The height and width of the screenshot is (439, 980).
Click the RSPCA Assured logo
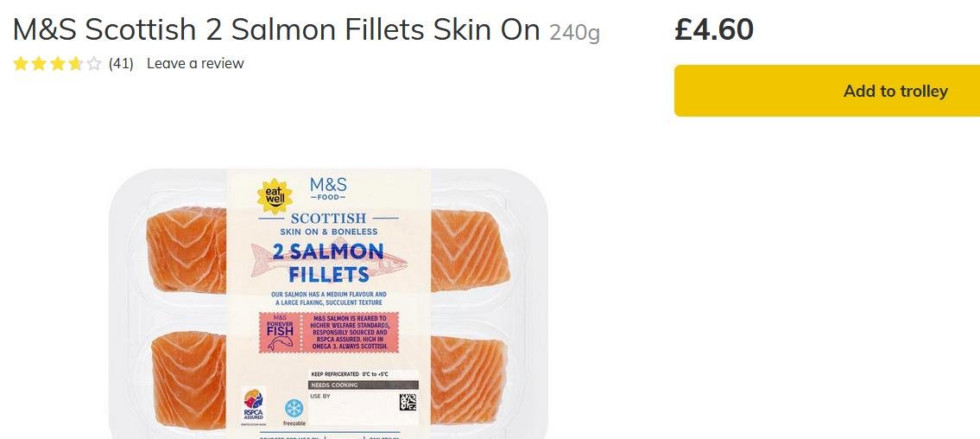253,406
